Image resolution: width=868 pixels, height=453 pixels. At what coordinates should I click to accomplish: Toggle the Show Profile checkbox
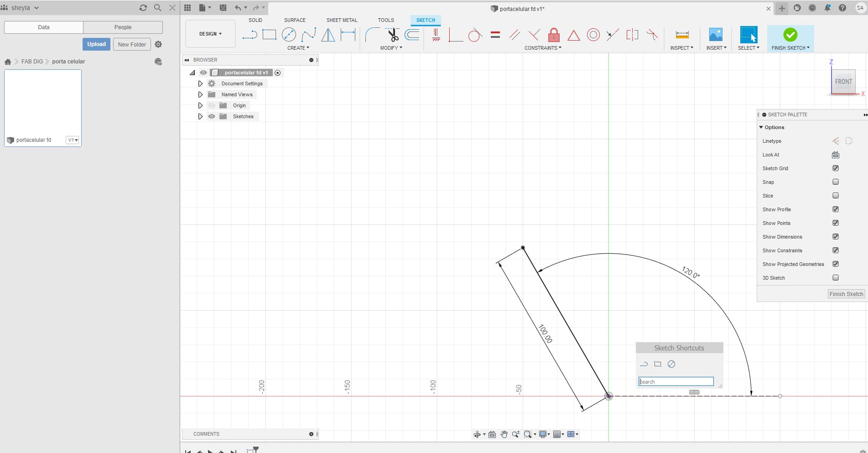tap(836, 209)
